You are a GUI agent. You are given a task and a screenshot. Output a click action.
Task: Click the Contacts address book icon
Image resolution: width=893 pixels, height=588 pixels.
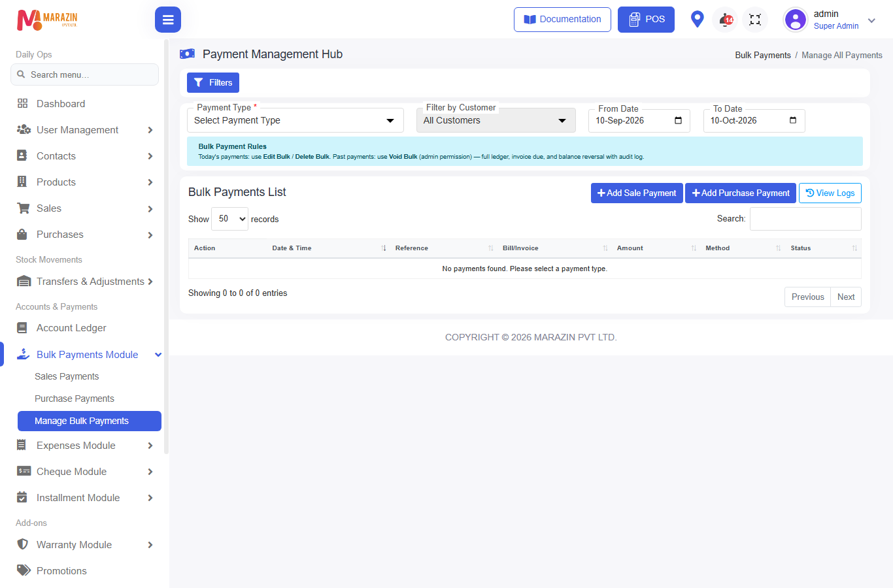tap(22, 155)
